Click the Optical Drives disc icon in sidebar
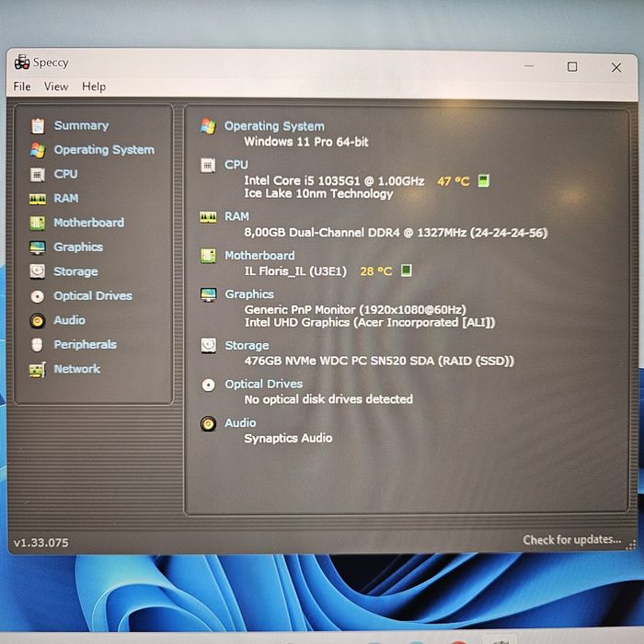This screenshot has height=644, width=644. [38, 296]
